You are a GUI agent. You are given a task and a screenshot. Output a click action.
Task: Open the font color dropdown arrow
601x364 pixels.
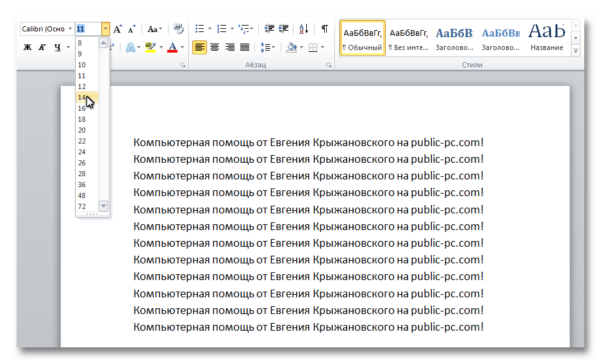pos(183,47)
